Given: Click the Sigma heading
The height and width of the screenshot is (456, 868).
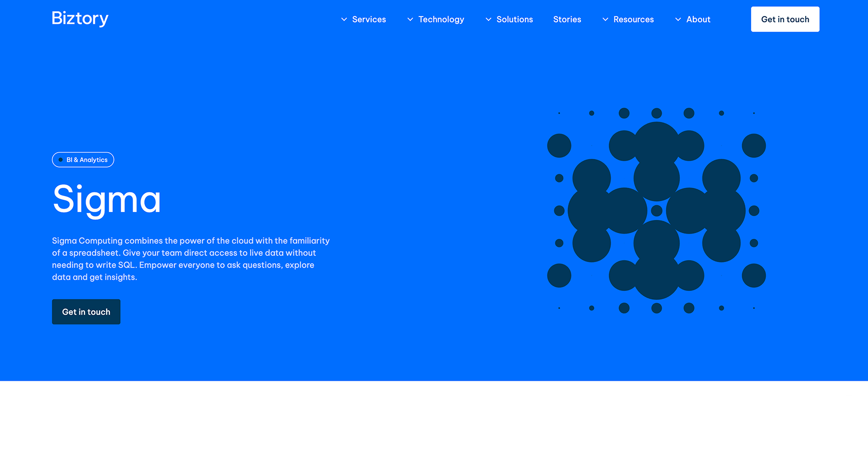Looking at the screenshot, I should click(107, 200).
